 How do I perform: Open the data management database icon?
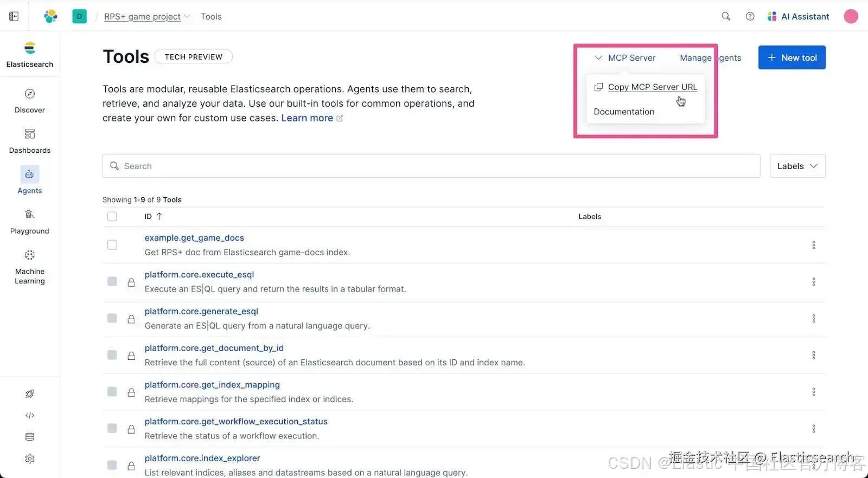click(30, 437)
